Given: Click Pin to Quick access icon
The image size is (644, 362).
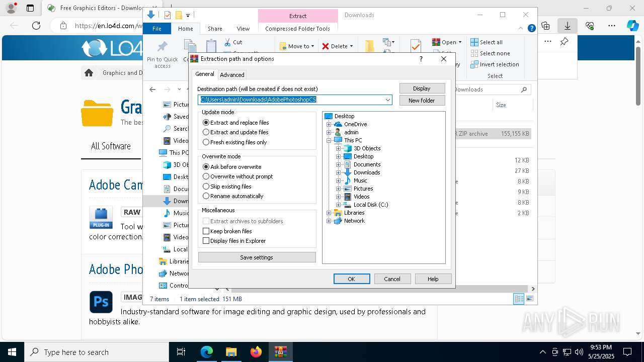Looking at the screenshot, I should (162, 47).
